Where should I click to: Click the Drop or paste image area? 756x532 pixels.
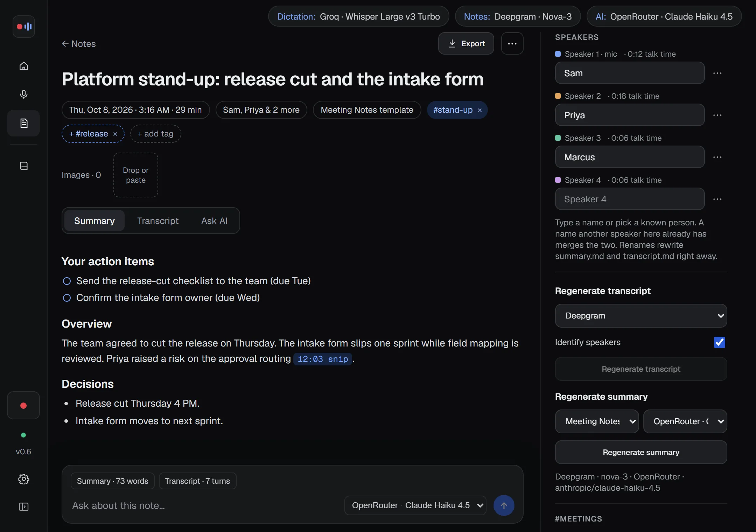136,175
